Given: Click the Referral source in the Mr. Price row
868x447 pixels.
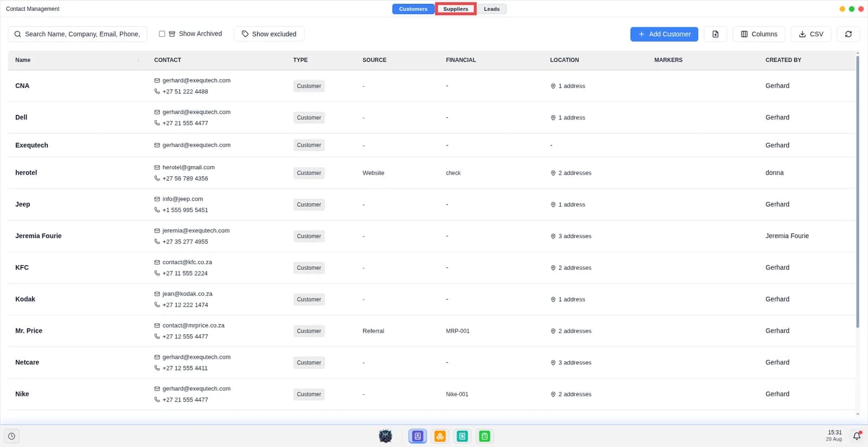Looking at the screenshot, I should [x=373, y=331].
